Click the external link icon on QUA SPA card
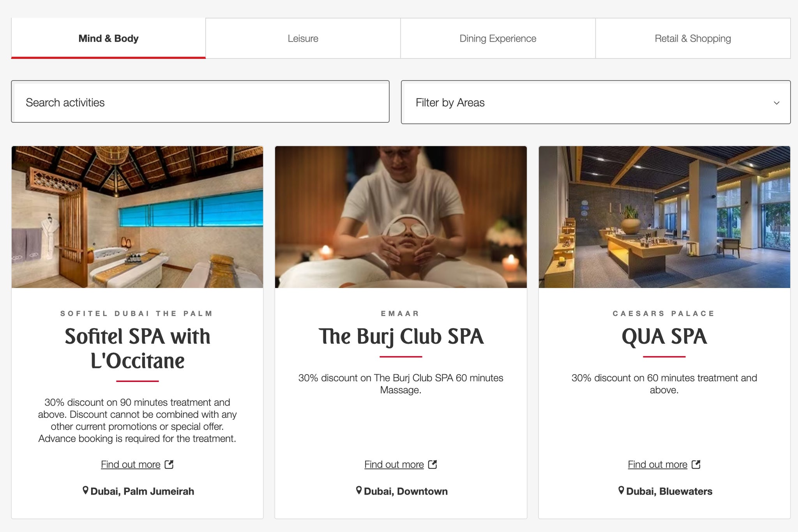Screen dimensions: 798x532 (696, 464)
